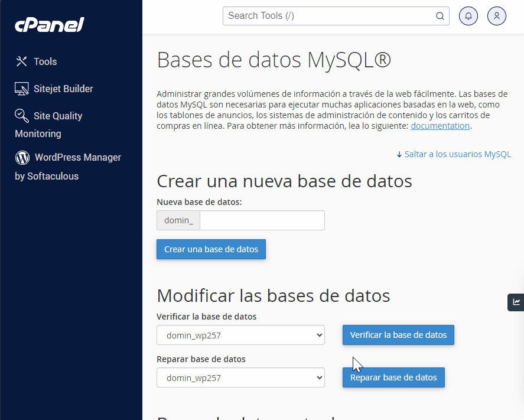Click Crear una nueva base de datos heading

[284, 181]
